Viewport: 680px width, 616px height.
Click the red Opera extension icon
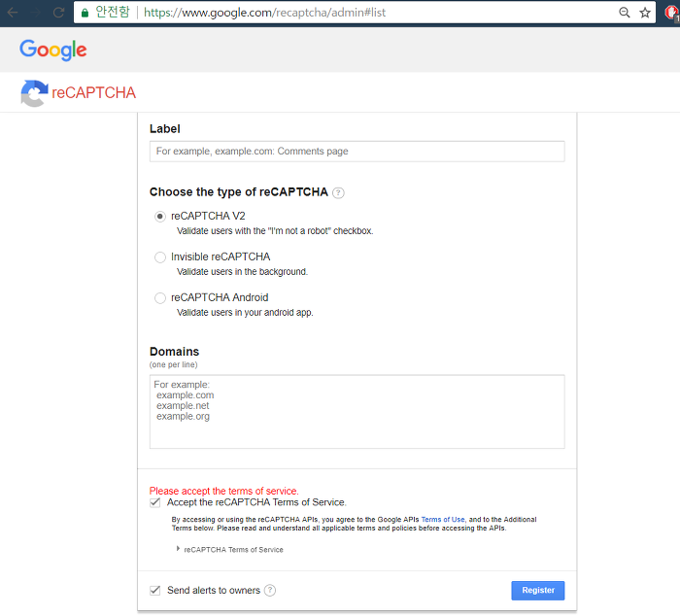pyautogui.click(x=671, y=13)
